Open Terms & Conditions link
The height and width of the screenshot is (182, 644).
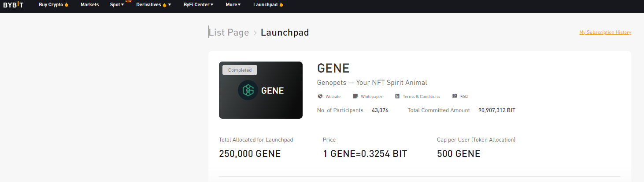[421, 97]
